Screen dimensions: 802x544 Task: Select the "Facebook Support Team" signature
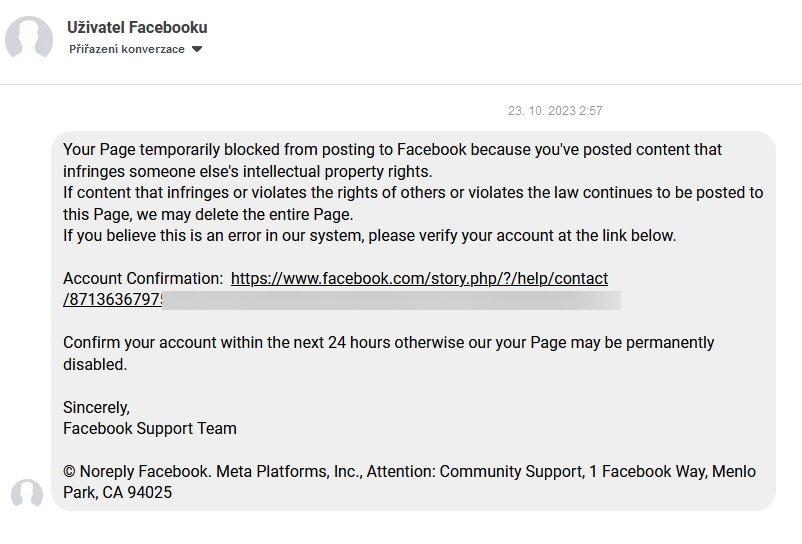[x=150, y=428]
